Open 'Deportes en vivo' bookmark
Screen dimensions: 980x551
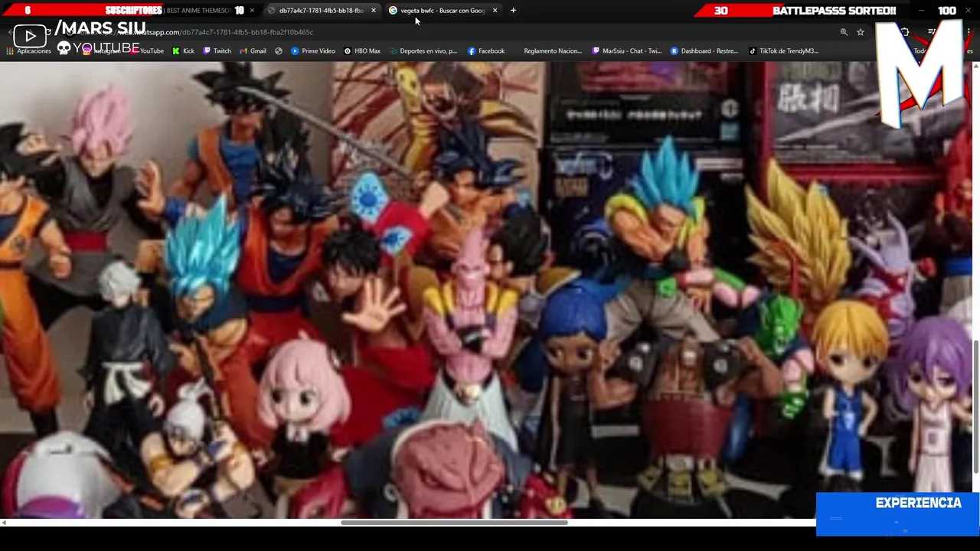(423, 51)
